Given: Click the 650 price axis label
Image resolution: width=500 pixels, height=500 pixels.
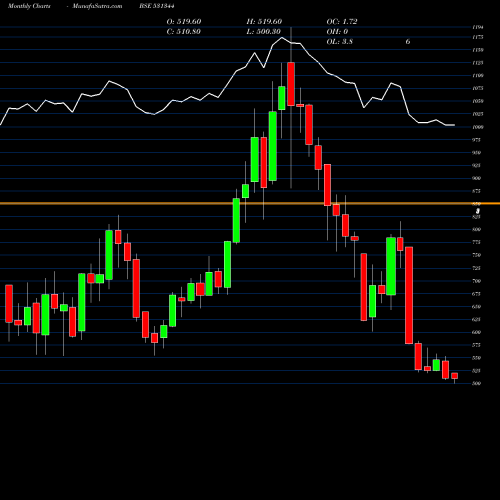Looking at the screenshot, I should click(x=477, y=307).
